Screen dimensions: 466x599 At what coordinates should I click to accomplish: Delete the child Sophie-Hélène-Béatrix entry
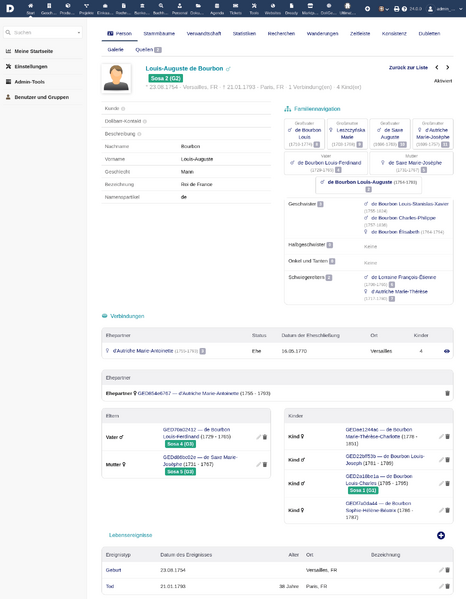point(448,510)
